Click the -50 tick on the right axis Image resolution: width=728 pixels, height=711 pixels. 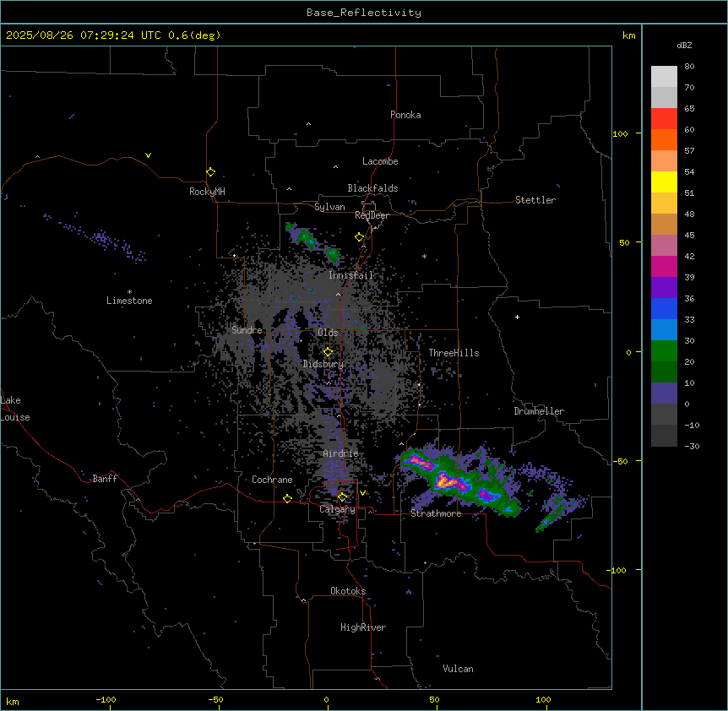[620, 461]
